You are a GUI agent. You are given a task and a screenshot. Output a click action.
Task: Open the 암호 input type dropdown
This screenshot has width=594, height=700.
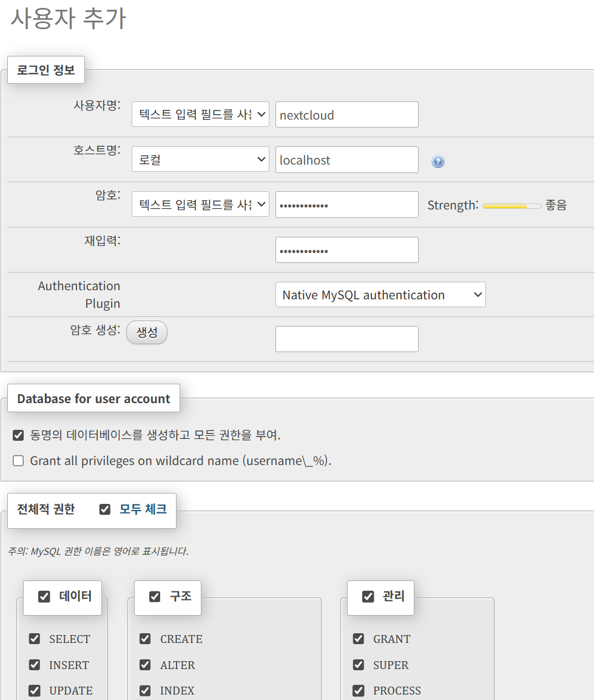click(x=200, y=205)
